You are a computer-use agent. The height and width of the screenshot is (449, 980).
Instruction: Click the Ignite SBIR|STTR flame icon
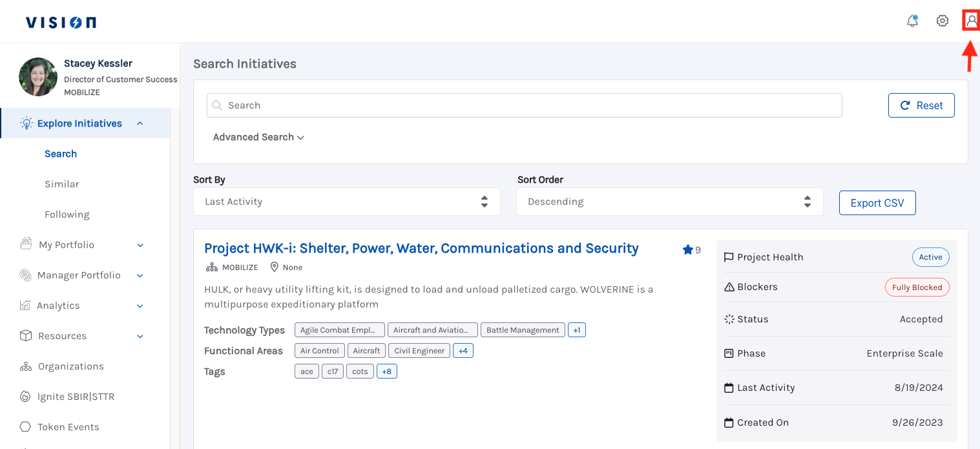(x=26, y=397)
